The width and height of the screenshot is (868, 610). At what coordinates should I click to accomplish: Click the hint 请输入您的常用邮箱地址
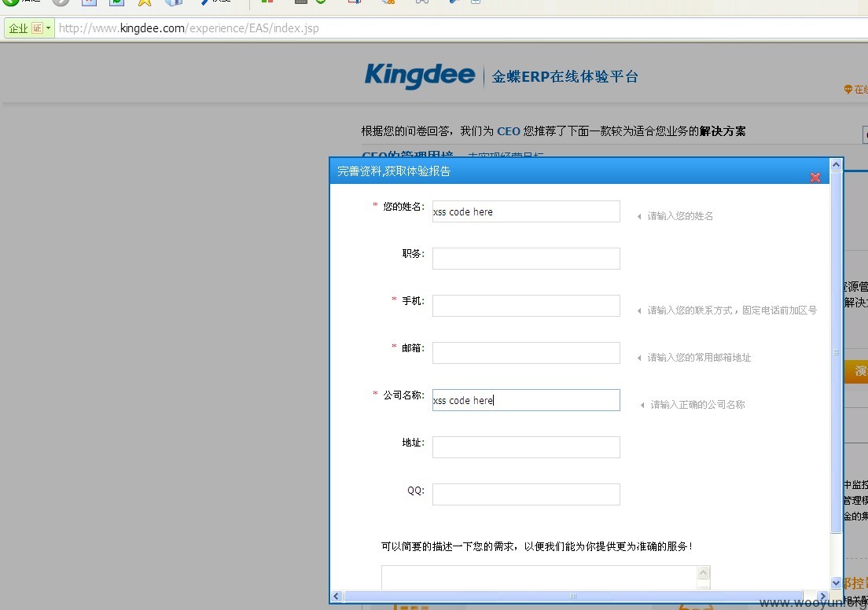tap(699, 358)
